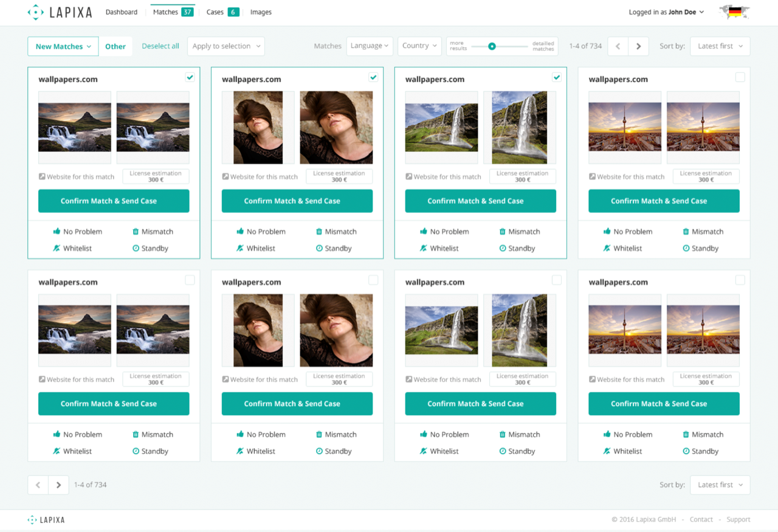This screenshot has height=532, width=778.
Task: Click the Standby clock icon in fourth top card
Action: (686, 248)
